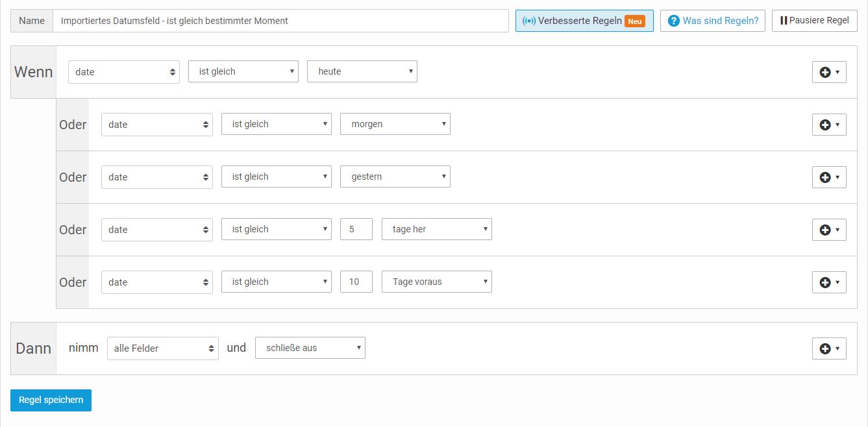This screenshot has height=427, width=868.
Task: Open the 'schließe aus' action dropdown
Action: pyautogui.click(x=310, y=348)
